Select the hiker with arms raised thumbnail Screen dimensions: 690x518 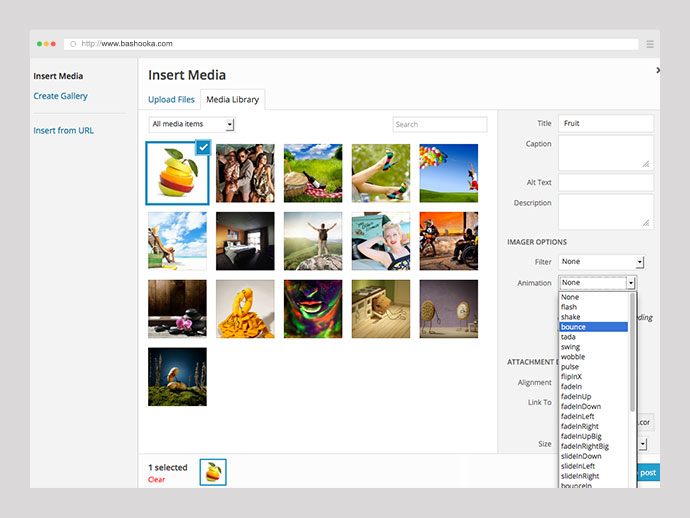click(x=313, y=241)
